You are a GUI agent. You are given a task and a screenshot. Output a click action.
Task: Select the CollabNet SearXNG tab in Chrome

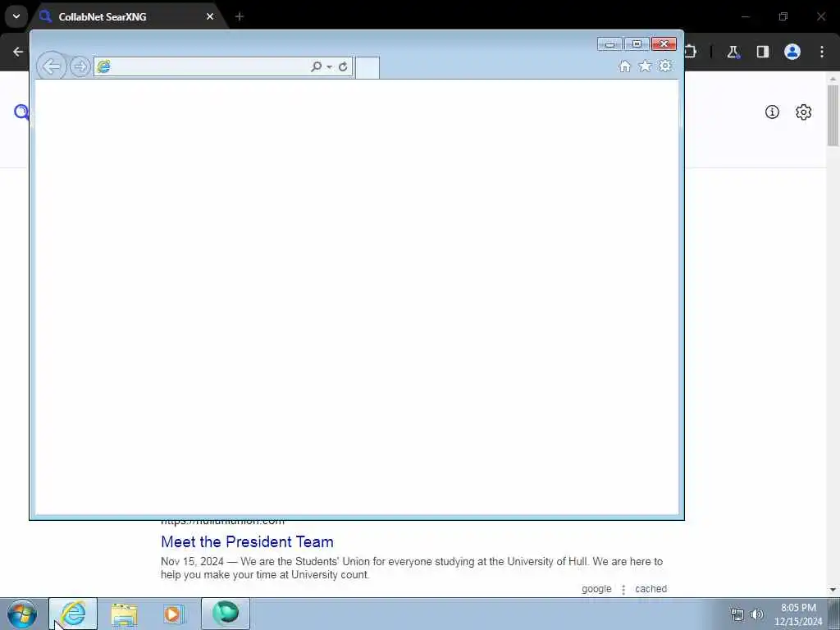(x=126, y=16)
